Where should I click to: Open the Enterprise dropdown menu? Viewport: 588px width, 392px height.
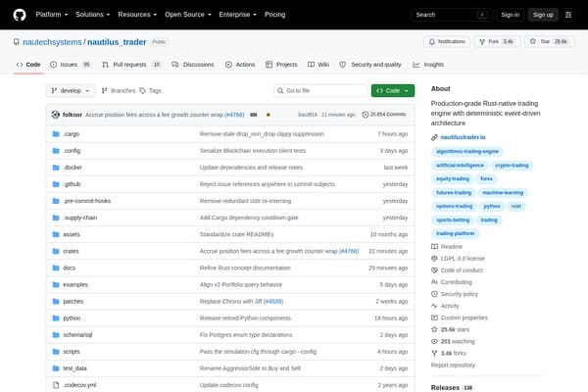[x=238, y=15]
